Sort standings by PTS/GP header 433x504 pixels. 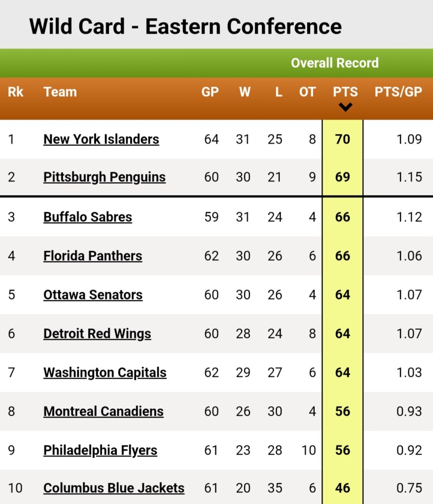pos(398,92)
